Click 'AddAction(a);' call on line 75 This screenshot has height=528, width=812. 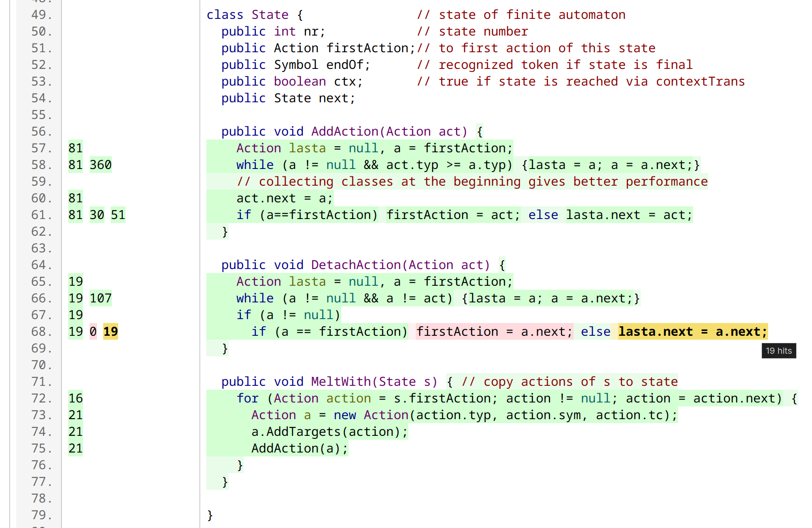point(300,449)
